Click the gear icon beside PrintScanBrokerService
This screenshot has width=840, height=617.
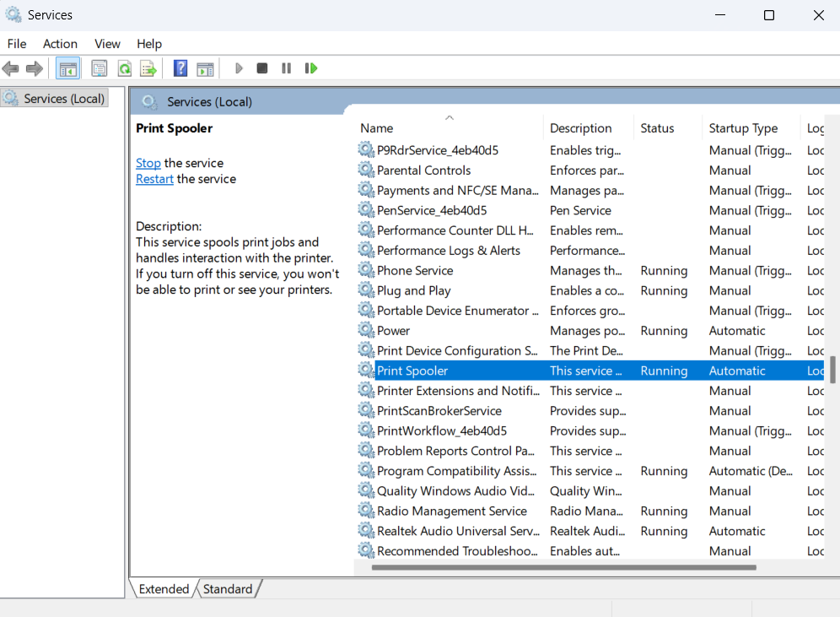(366, 410)
